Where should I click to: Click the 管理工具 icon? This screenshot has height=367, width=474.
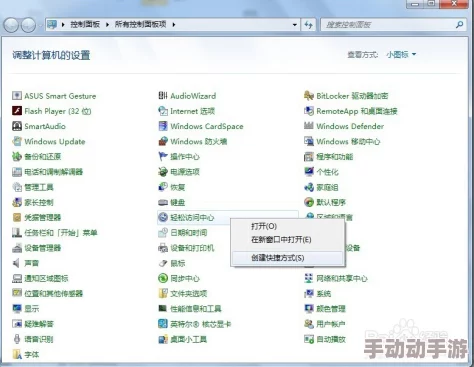coord(17,187)
